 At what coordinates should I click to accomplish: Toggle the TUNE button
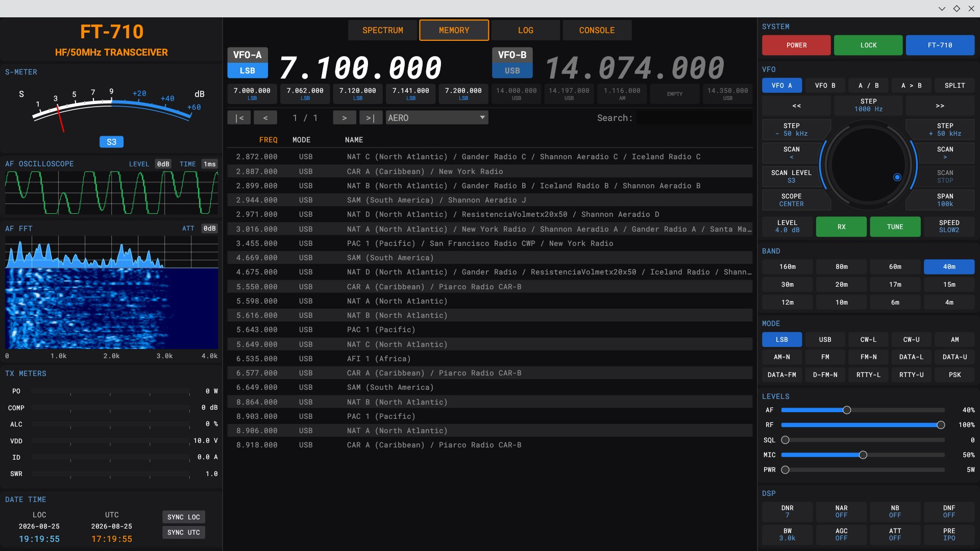pyautogui.click(x=895, y=227)
